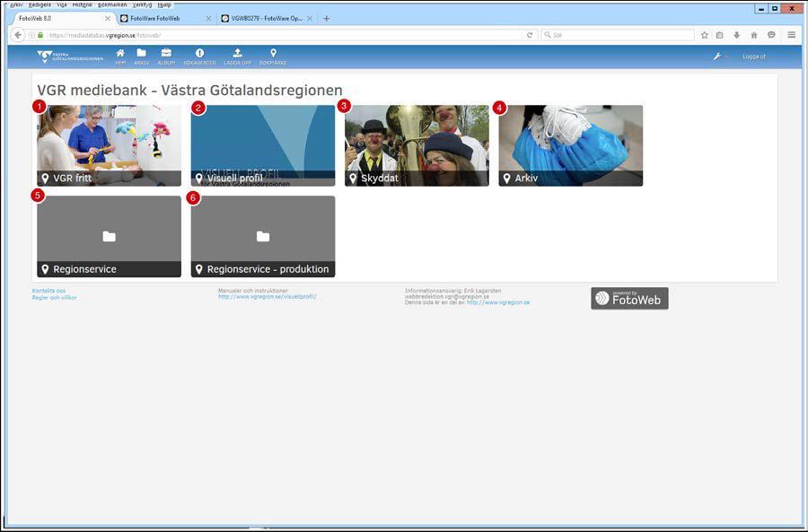Screen dimensions: 808x532
Task: Click the Logga ut link
Action: (x=754, y=57)
